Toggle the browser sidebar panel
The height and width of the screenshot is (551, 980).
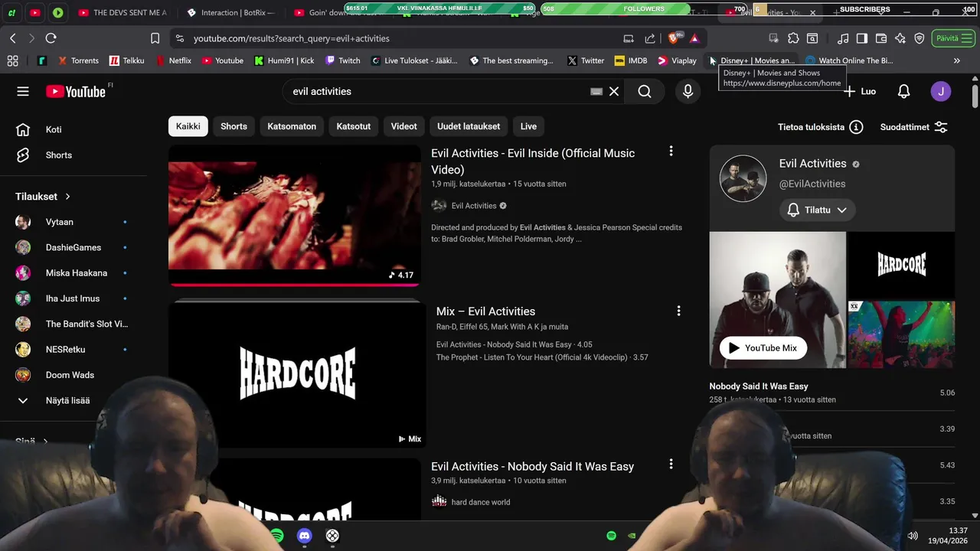(861, 38)
